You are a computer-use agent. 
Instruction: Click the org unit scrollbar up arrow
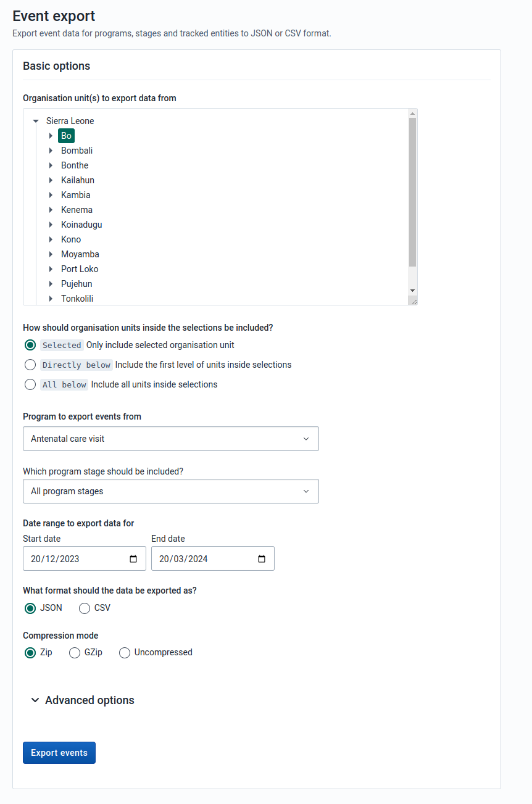(x=412, y=114)
